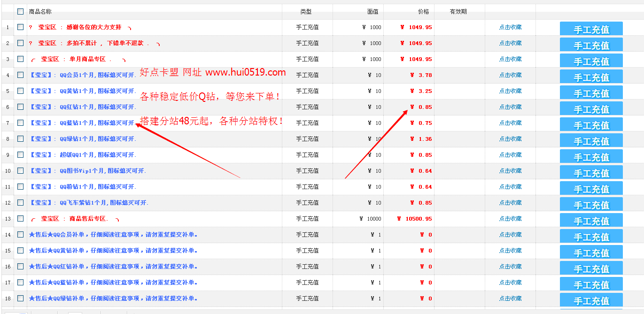Click the 超级QQ1个月 product name
Screen dimensions: 644x314
tap(82, 155)
